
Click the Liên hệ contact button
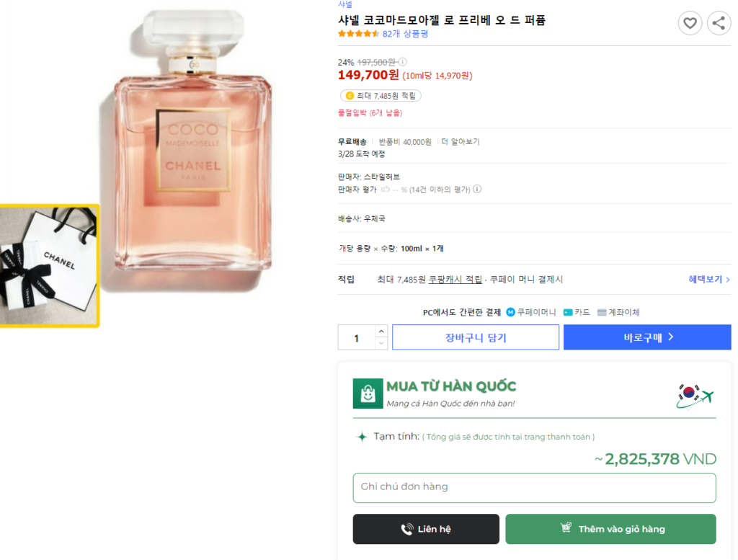coord(426,529)
